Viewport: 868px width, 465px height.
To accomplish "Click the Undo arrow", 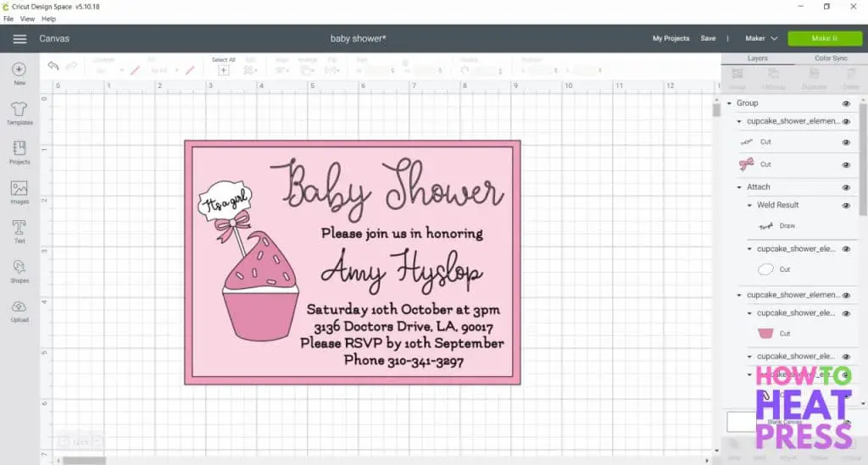I will (x=53, y=66).
